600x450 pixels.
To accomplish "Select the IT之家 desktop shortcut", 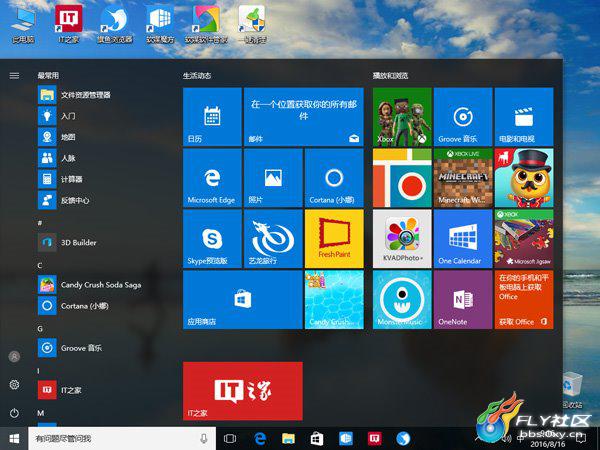I will point(69,24).
